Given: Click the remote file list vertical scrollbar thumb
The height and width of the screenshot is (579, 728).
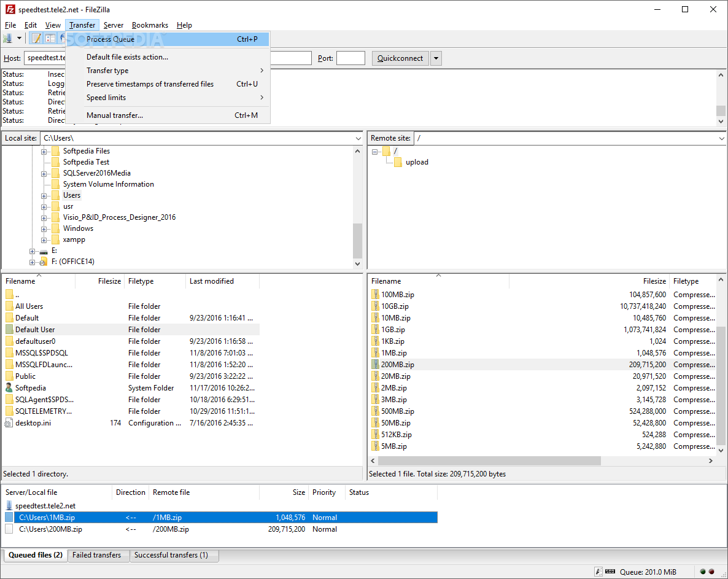Looking at the screenshot, I should click(721, 386).
